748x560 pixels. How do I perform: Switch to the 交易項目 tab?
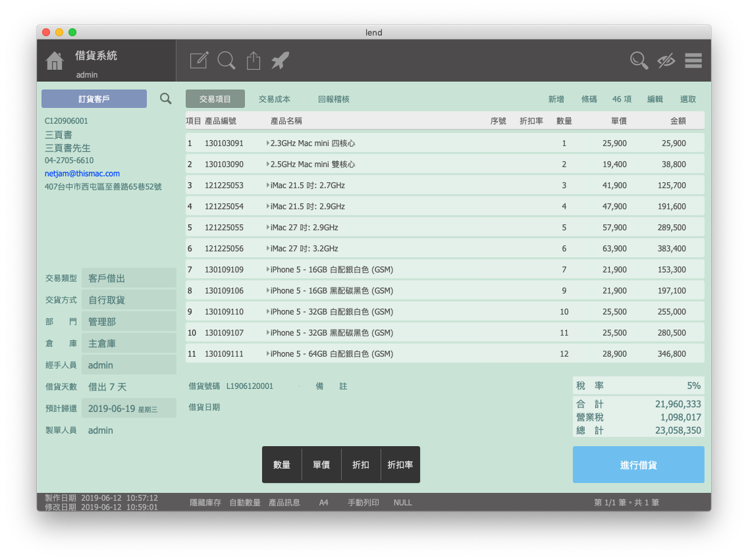(215, 99)
